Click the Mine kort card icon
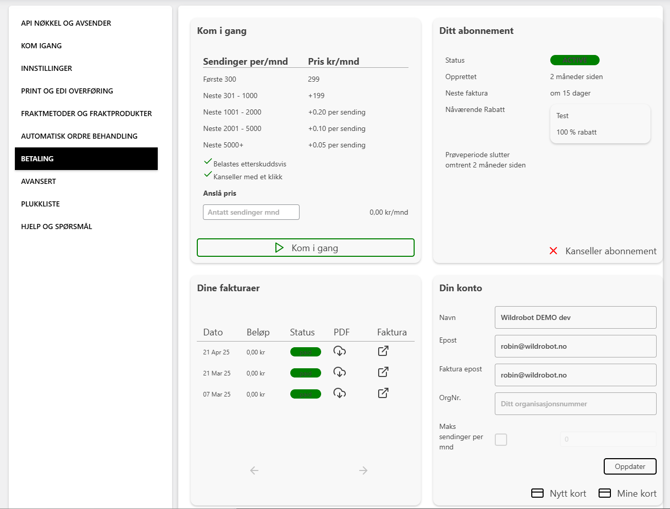The image size is (670, 509). 605,493
